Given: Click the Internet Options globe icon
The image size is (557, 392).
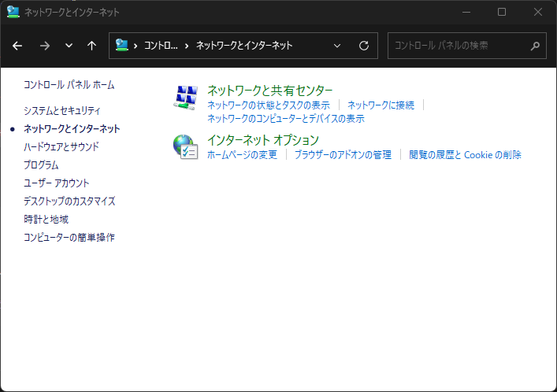Looking at the screenshot, I should 185,146.
